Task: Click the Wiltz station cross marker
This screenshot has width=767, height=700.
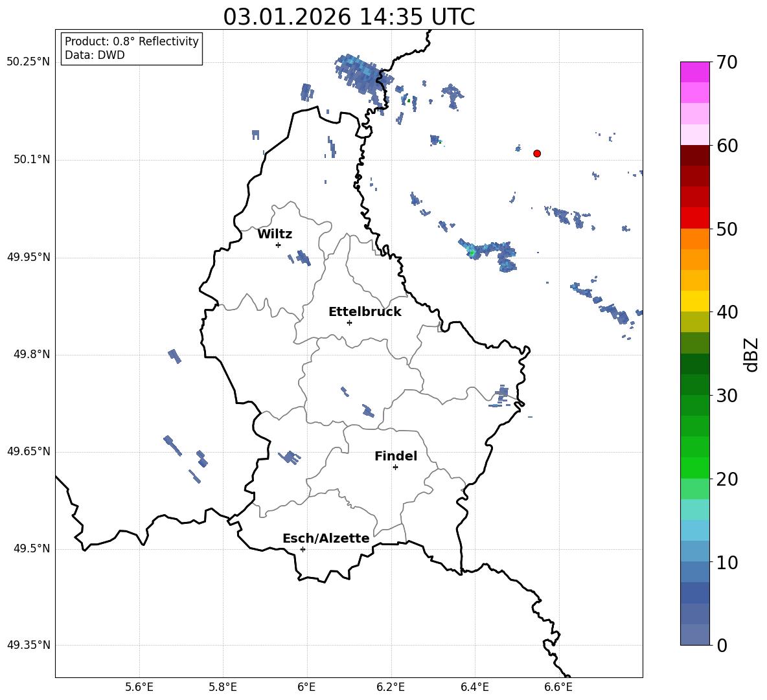Action: (x=279, y=245)
